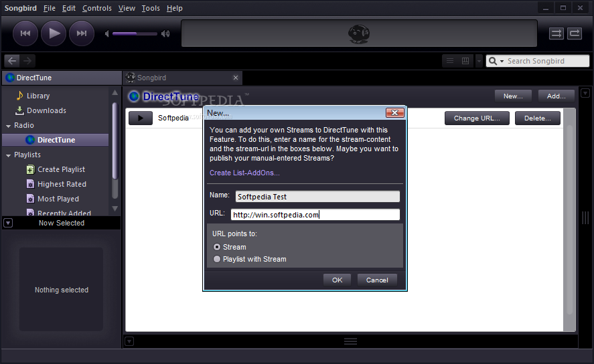Click Create Playlist in sidebar
The height and width of the screenshot is (364, 594).
pyautogui.click(x=61, y=169)
